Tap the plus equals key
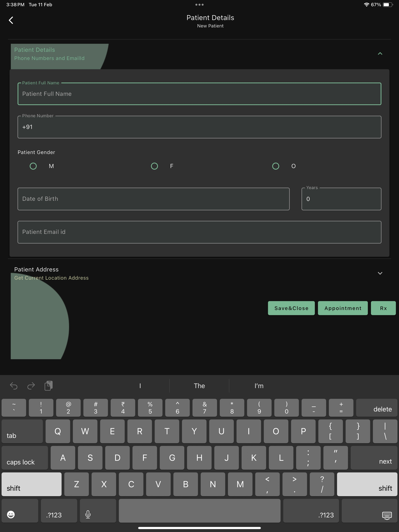 (341, 408)
